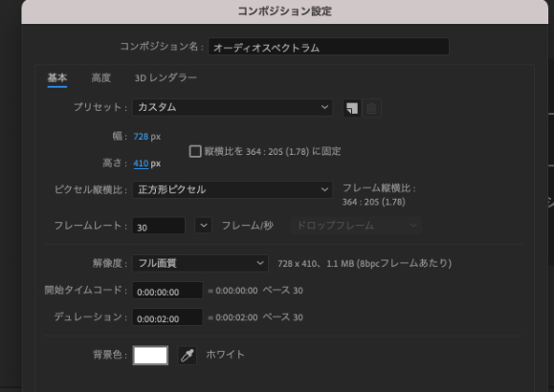
Task: Click the width value 728
Action: coord(141,137)
